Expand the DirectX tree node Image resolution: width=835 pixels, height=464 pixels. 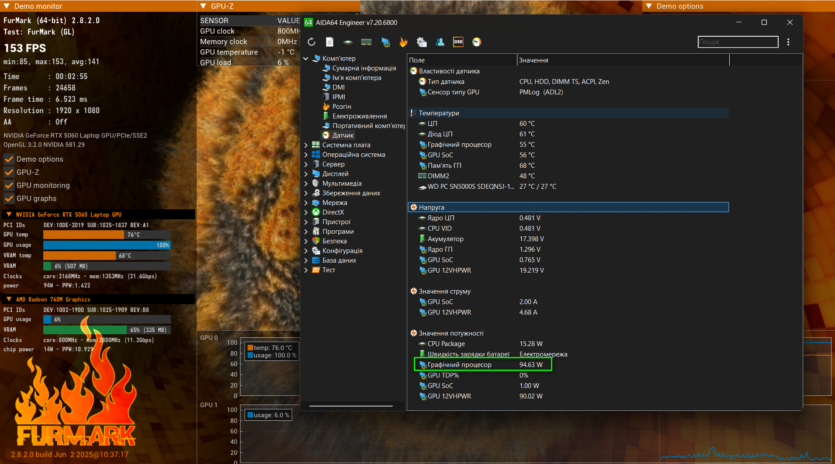coord(308,212)
